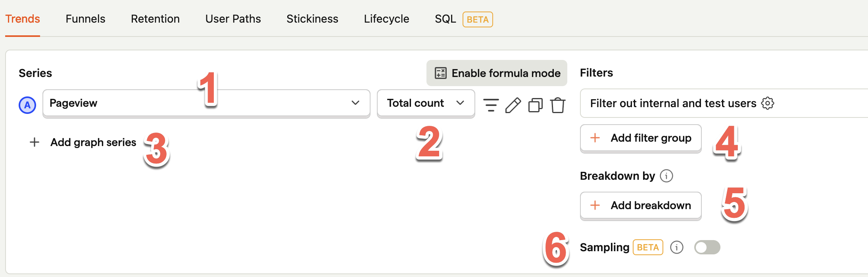Switch to the SQL beta tab

[464, 19]
